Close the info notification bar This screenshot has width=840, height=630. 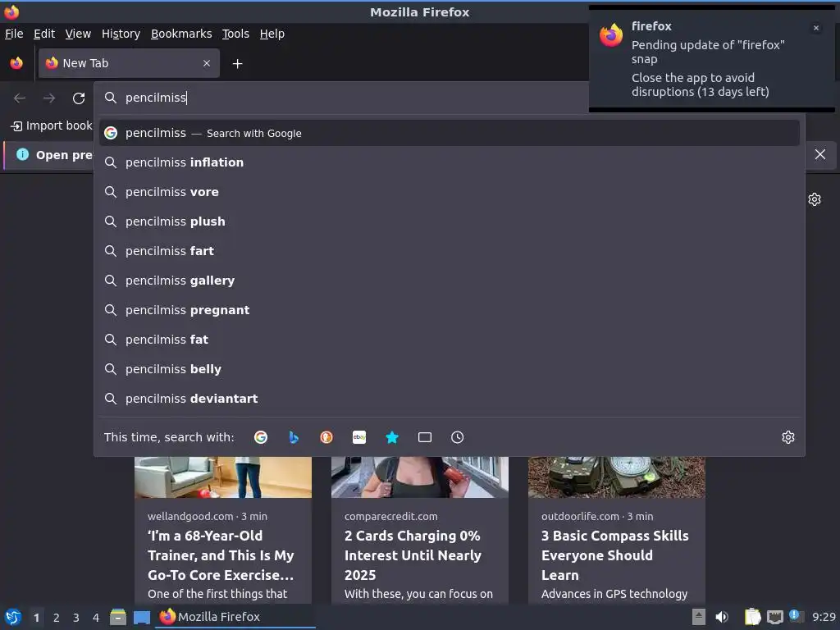pos(820,155)
